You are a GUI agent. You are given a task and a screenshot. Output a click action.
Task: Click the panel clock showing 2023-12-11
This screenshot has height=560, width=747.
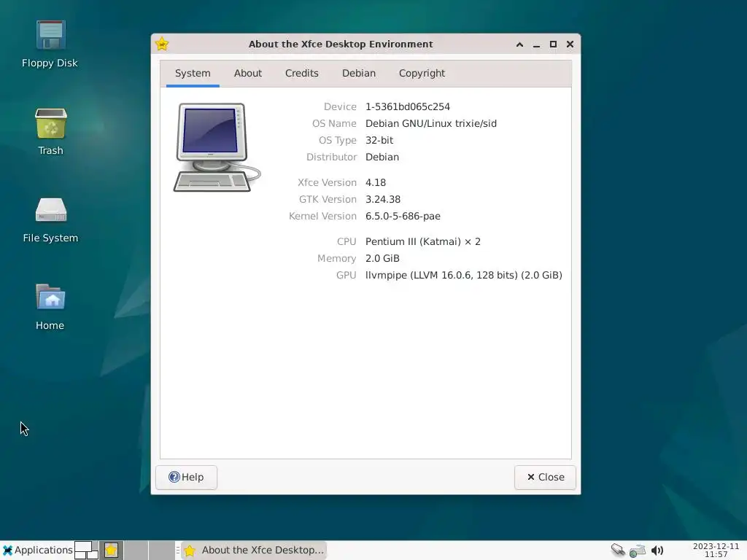[x=716, y=551]
